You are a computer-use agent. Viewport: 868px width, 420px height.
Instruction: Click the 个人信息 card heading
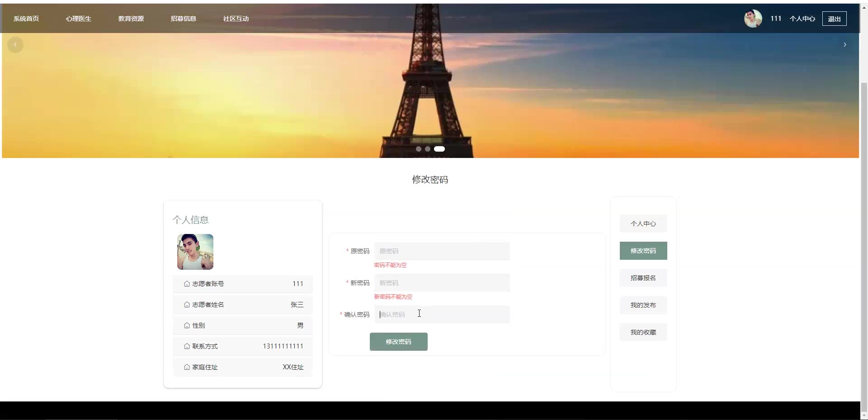(x=190, y=220)
